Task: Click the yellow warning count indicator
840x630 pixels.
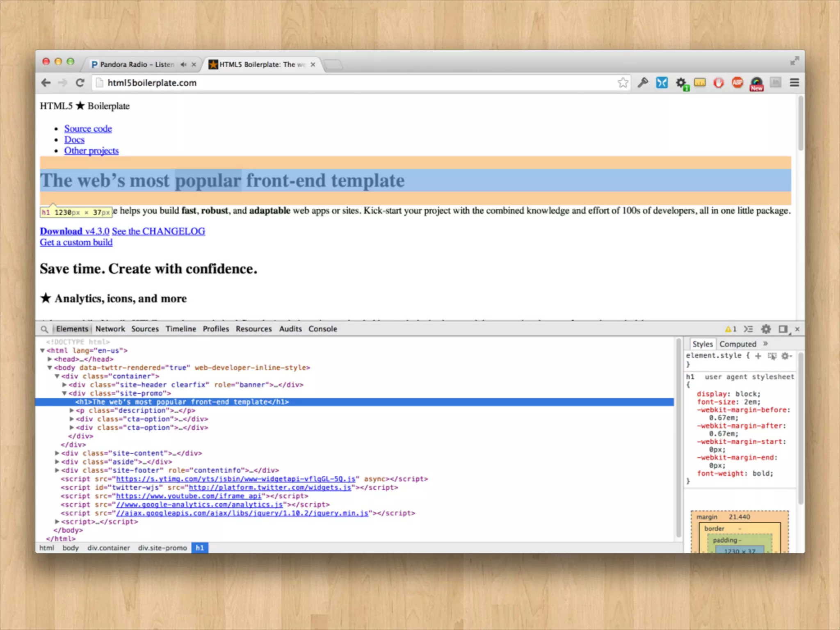Action: click(731, 329)
